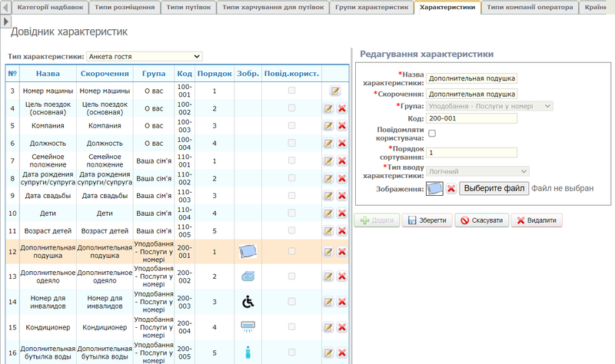Open the Тип характеристики dropdown
The height and width of the screenshot is (364, 615).
tap(143, 56)
